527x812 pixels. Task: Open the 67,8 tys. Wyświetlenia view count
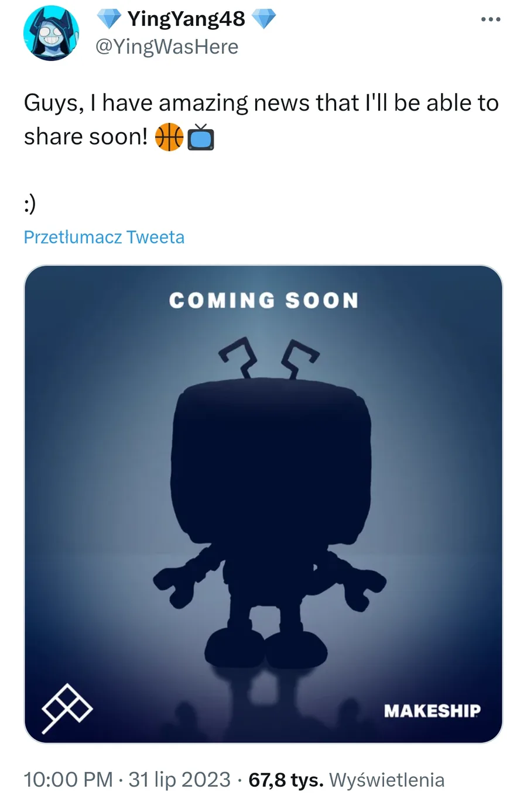point(347,780)
